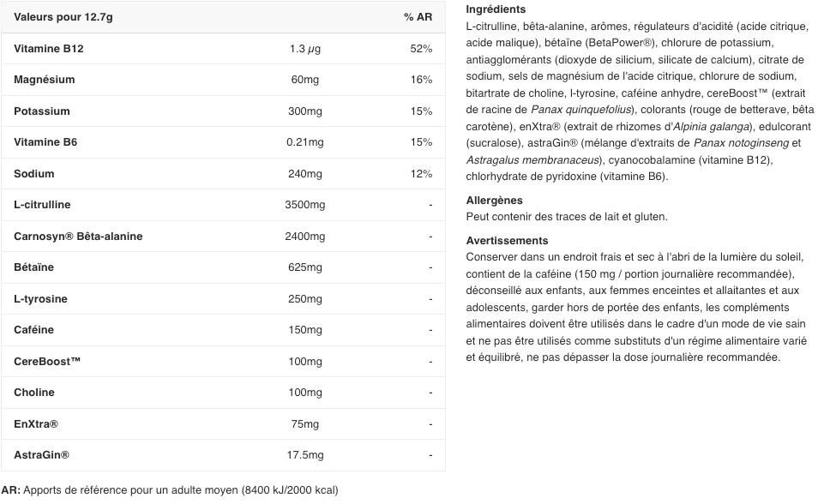818x504 pixels.
Task: Click the Magnésium 60mg value
Action: [x=304, y=80]
